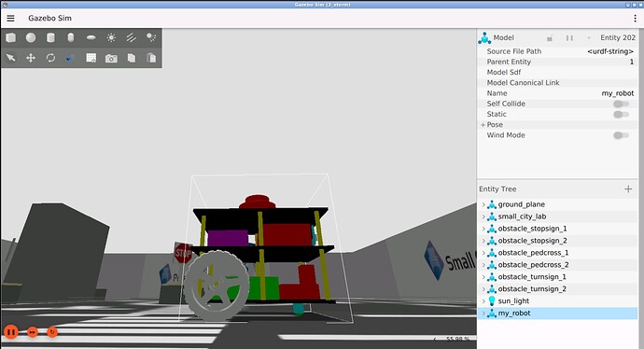Add a point light
The height and width of the screenshot is (349, 644).
point(111,37)
